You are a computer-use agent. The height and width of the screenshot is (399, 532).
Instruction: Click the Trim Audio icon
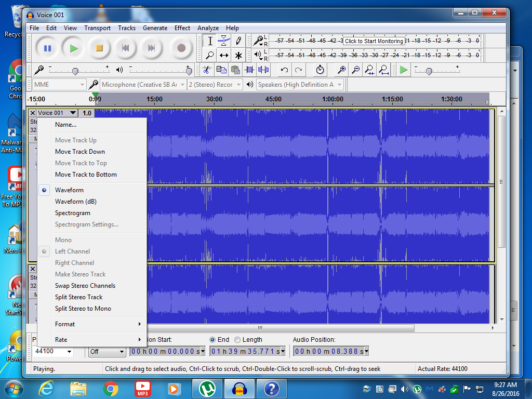coord(249,70)
